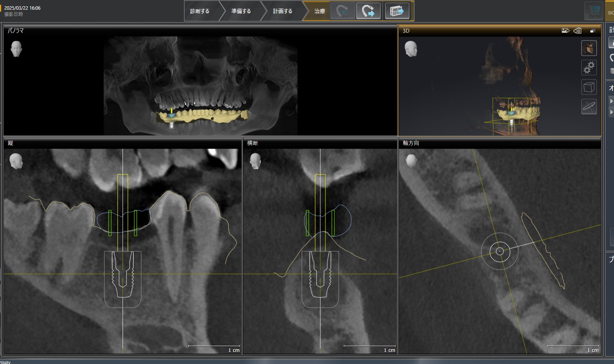Click the rotate-around-axis icon in 3D view
Viewport: 614px width, 364px height.
click(x=589, y=106)
